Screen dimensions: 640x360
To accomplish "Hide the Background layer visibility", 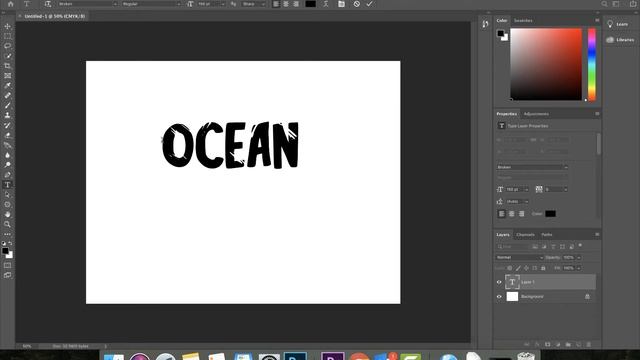I will 499,297.
